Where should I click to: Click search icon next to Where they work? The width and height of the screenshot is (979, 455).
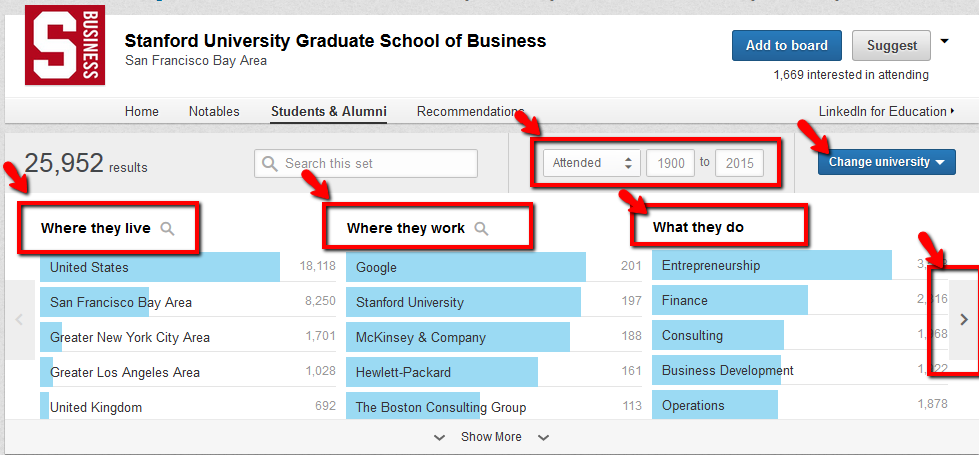pos(481,228)
